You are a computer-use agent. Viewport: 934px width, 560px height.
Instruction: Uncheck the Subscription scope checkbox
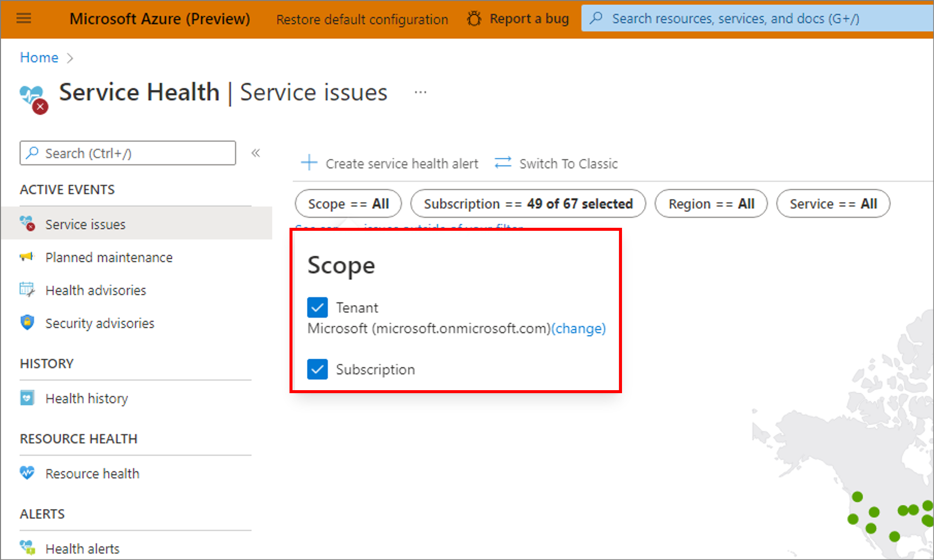coord(317,369)
